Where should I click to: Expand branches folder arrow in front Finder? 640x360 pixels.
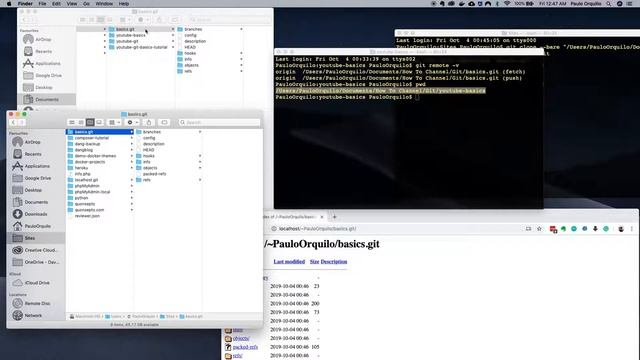click(x=200, y=132)
